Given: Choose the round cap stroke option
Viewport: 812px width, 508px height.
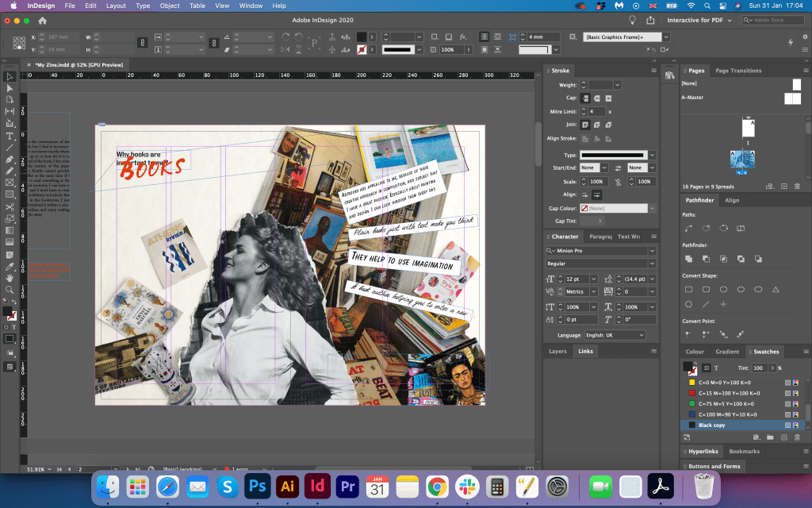Looking at the screenshot, I should coord(596,98).
